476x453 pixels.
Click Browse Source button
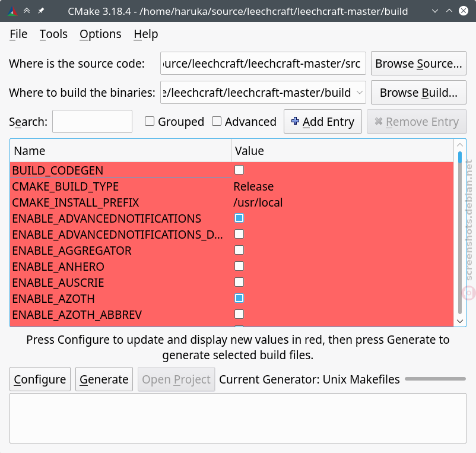(418, 63)
